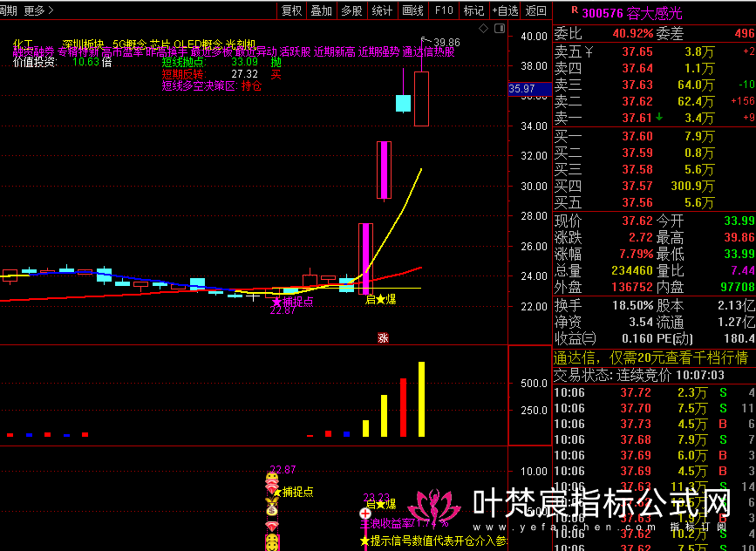Select the 画线 drawing tool
Image resolution: width=756 pixels, height=551 pixels.
[412, 10]
